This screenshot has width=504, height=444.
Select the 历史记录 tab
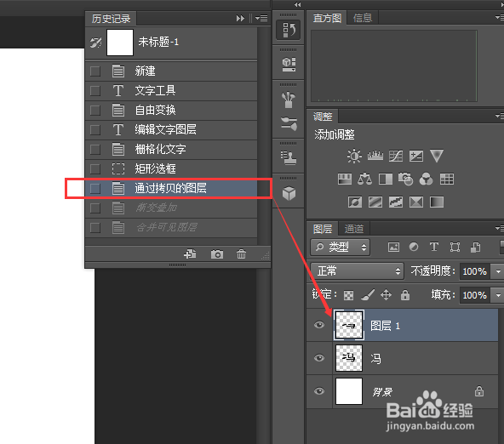(111, 19)
